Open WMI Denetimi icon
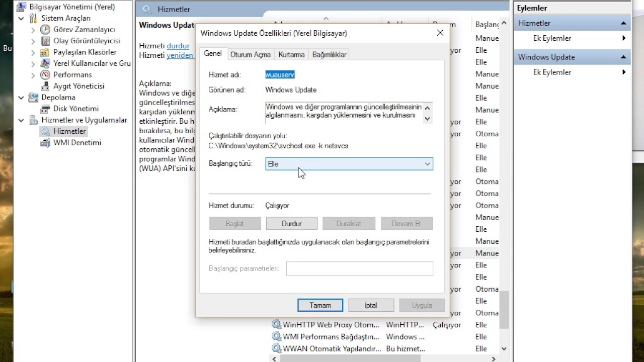 (45, 143)
